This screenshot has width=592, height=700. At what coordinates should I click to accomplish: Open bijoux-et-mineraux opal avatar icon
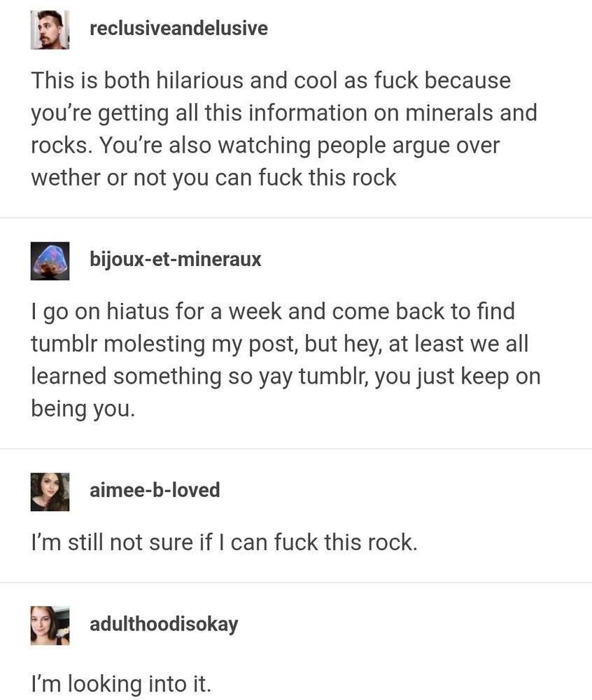(x=50, y=260)
